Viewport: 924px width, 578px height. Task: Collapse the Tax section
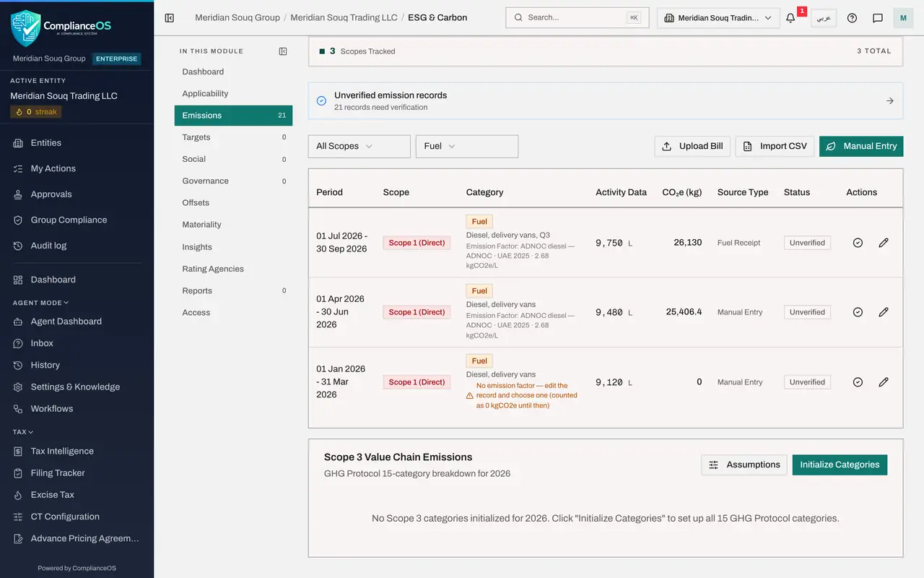click(x=23, y=432)
